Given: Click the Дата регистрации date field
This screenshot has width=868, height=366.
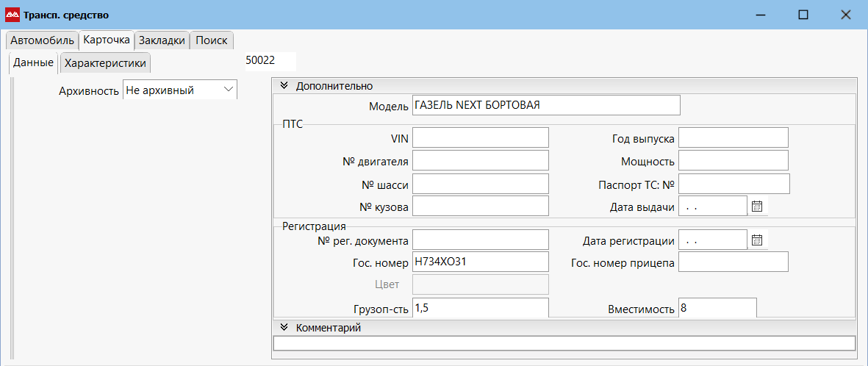Looking at the screenshot, I should 713,240.
